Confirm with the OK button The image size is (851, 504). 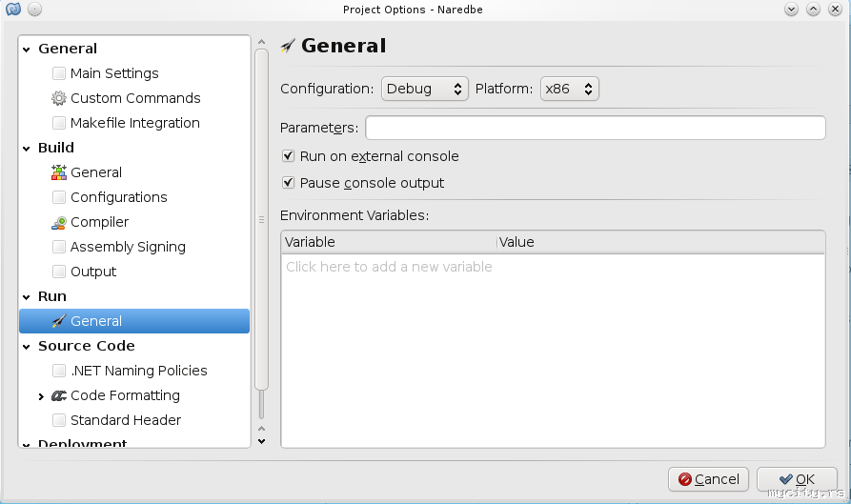click(797, 479)
